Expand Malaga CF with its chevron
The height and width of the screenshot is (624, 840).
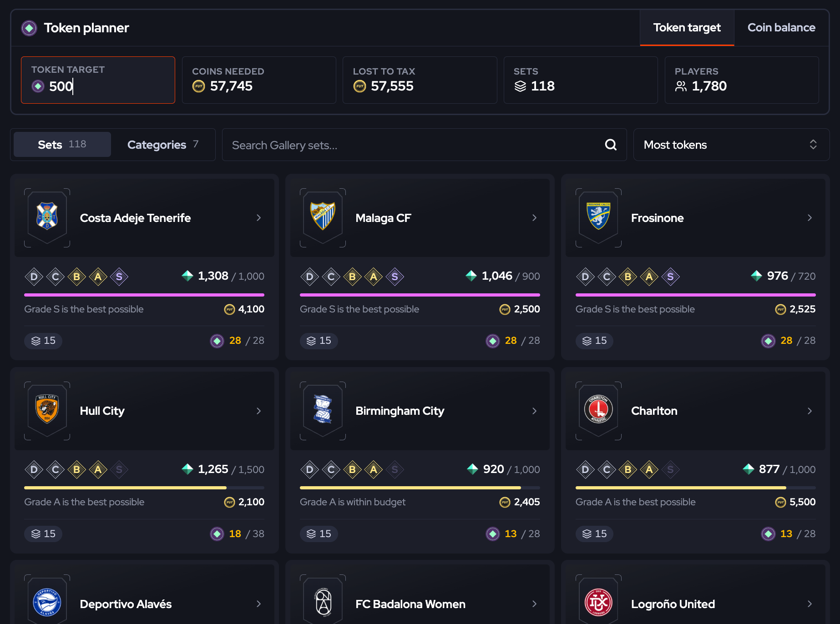[534, 218]
